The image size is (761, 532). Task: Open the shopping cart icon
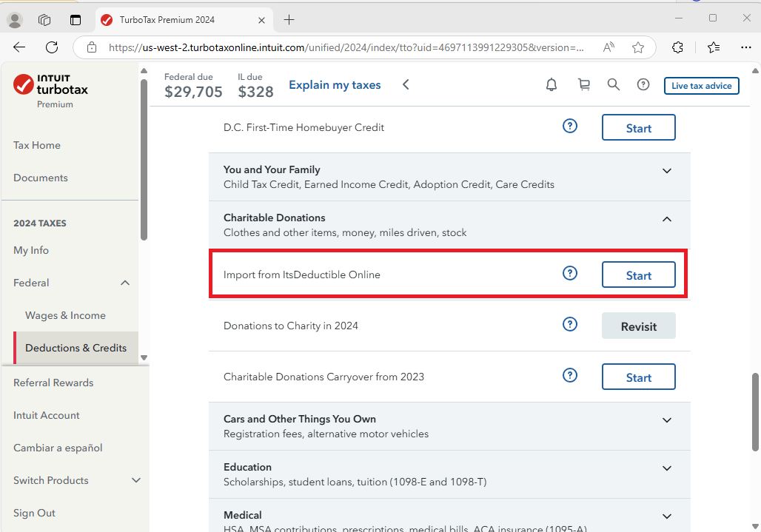click(584, 85)
